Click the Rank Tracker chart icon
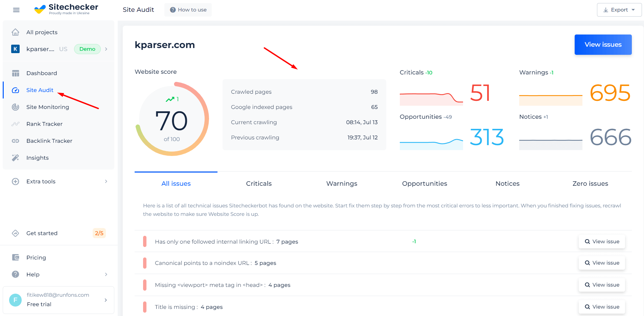 coord(16,124)
